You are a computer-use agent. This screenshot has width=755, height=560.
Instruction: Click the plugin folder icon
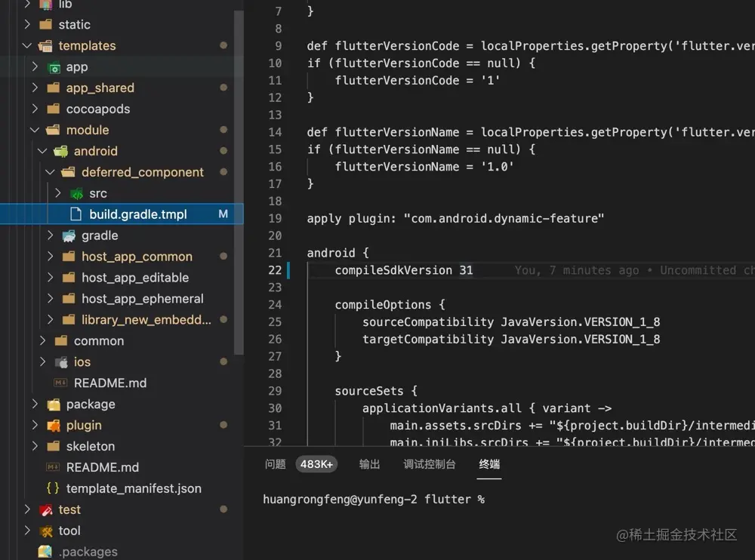pos(54,426)
